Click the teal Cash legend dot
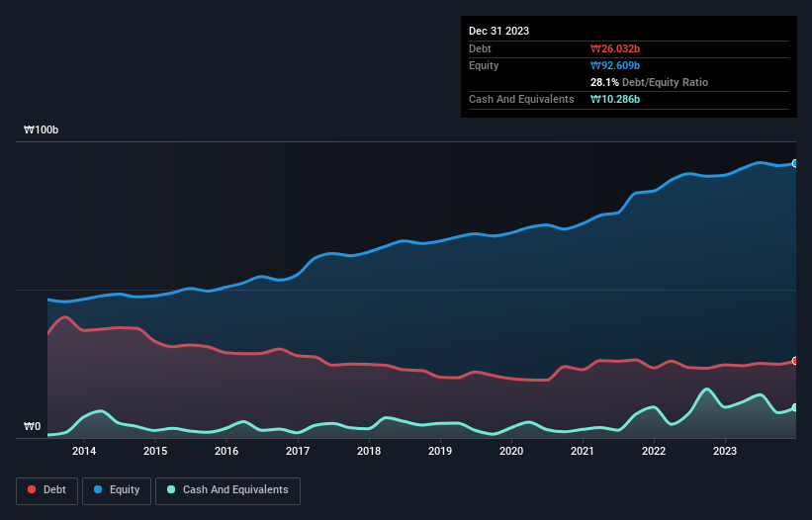This screenshot has height=520, width=812. (x=171, y=489)
